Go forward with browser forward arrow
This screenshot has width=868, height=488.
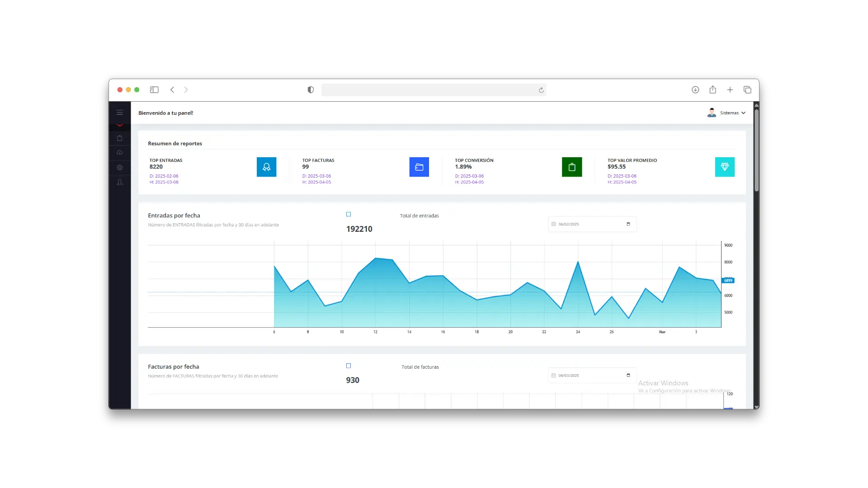(186, 90)
